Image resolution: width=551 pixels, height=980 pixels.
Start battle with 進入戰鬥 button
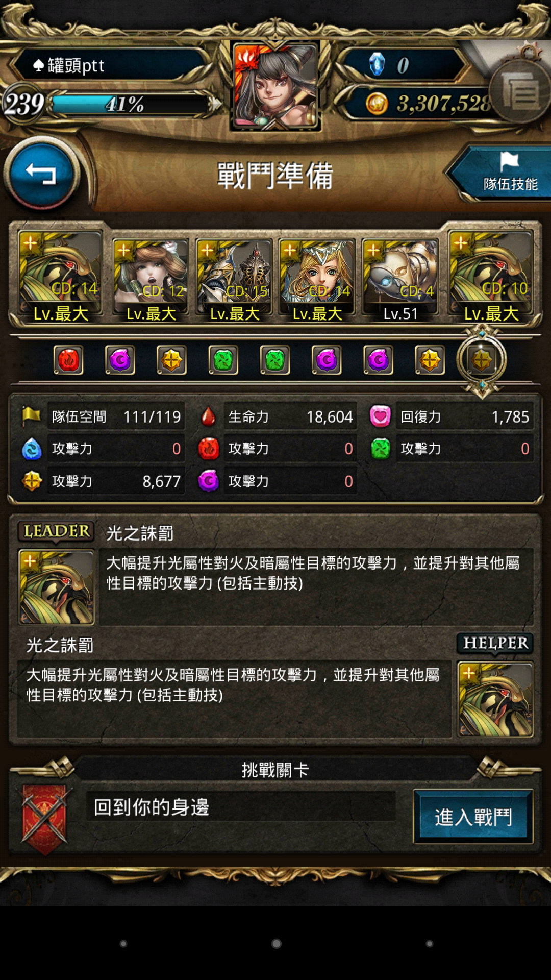point(473,817)
